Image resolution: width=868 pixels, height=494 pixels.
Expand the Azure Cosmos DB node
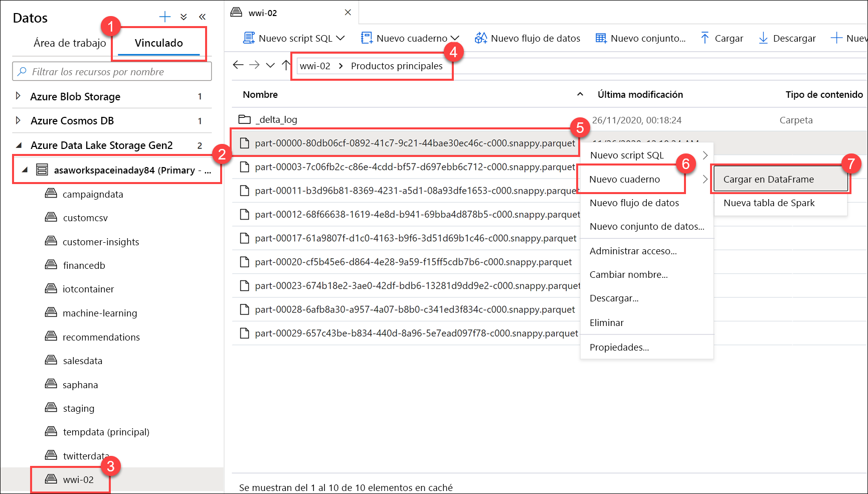click(x=18, y=120)
